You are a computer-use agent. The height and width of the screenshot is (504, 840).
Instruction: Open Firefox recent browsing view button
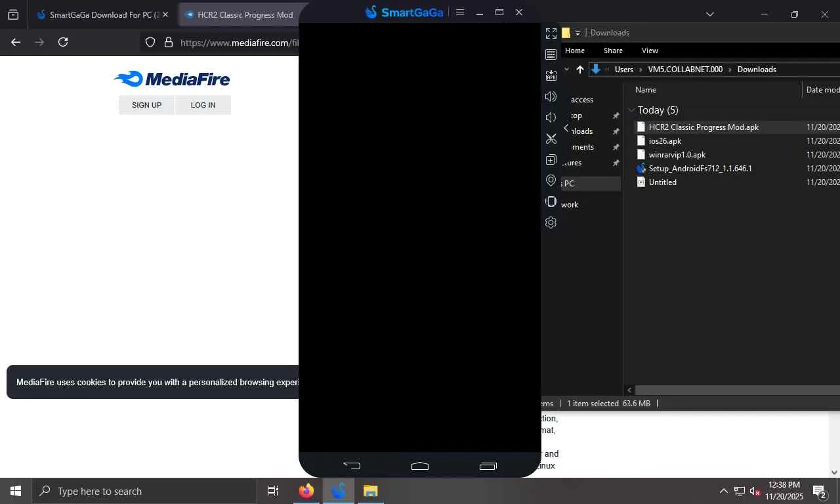pos(13,14)
